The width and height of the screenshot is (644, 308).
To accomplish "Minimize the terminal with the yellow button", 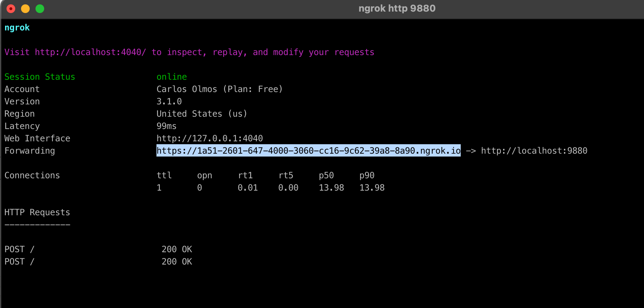I will tap(25, 9).
